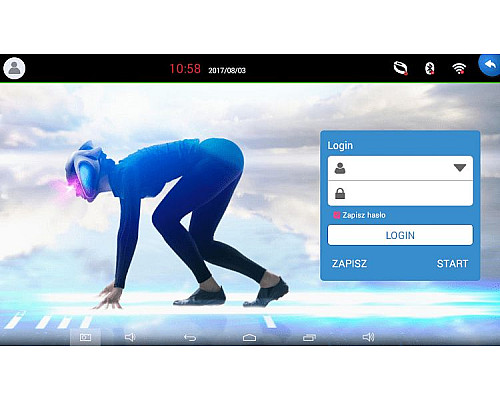The height and width of the screenshot is (400, 500).
Task: Click the white LOGIN button
Action: (400, 235)
